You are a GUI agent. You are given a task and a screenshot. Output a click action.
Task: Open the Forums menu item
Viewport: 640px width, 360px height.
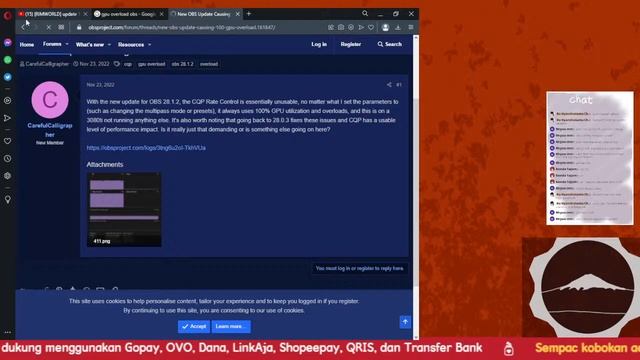pyautogui.click(x=52, y=44)
